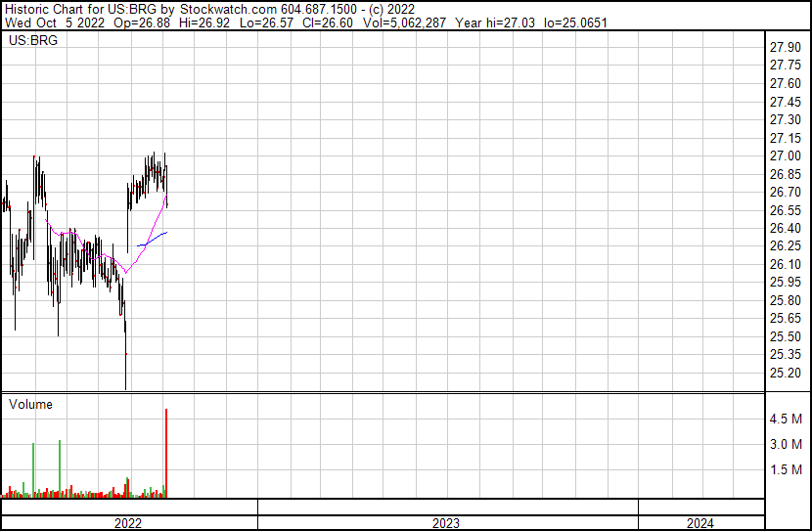The height and width of the screenshot is (531, 812).
Task: Select the 2023 year segment on timeline
Action: pyautogui.click(x=447, y=523)
